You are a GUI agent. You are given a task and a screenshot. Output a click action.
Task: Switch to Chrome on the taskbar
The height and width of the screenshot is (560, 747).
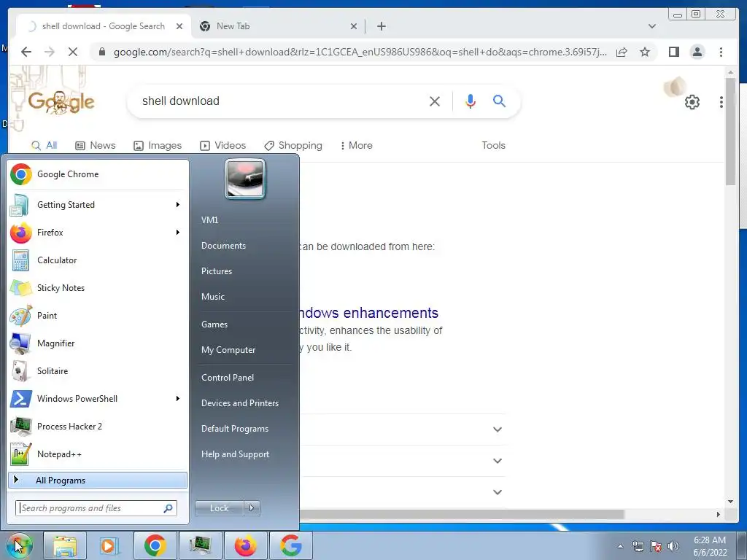pos(155,545)
